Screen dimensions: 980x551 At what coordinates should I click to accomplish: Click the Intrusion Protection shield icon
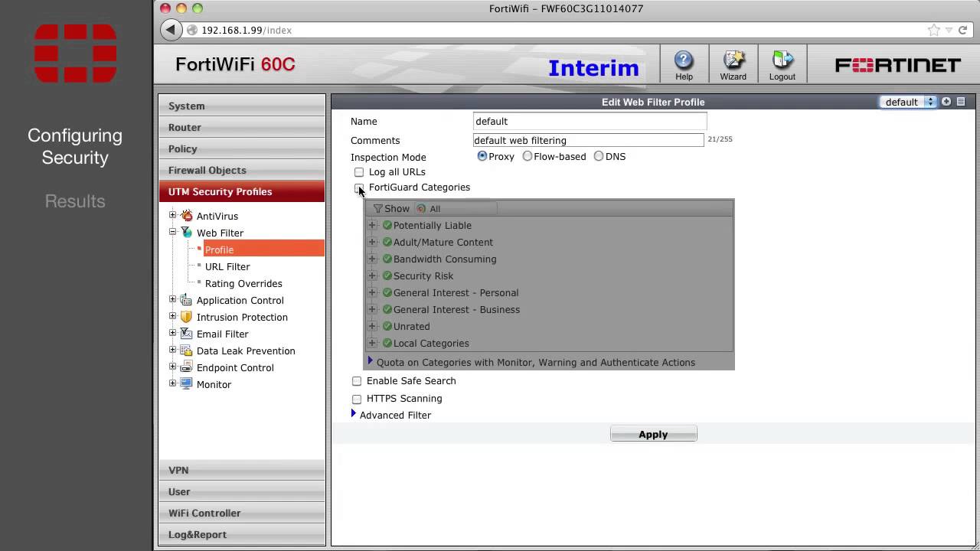(186, 317)
